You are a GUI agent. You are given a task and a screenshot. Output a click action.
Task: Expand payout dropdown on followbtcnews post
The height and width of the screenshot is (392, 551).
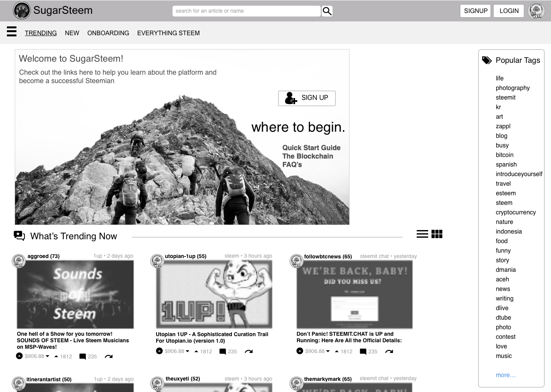pos(328,351)
